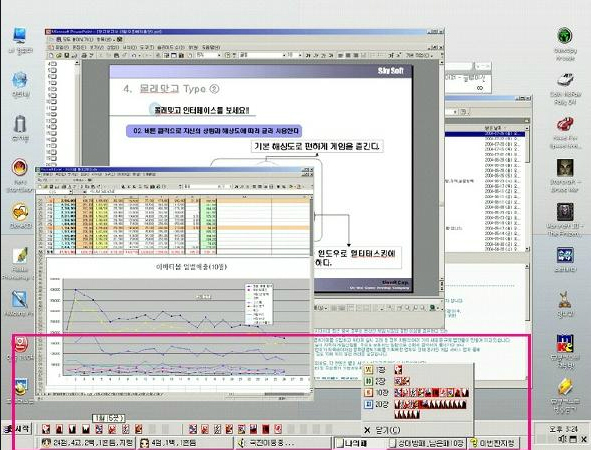Click the Open file icon in PowerPoint toolbar
591x450 pixels.
(x=59, y=55)
